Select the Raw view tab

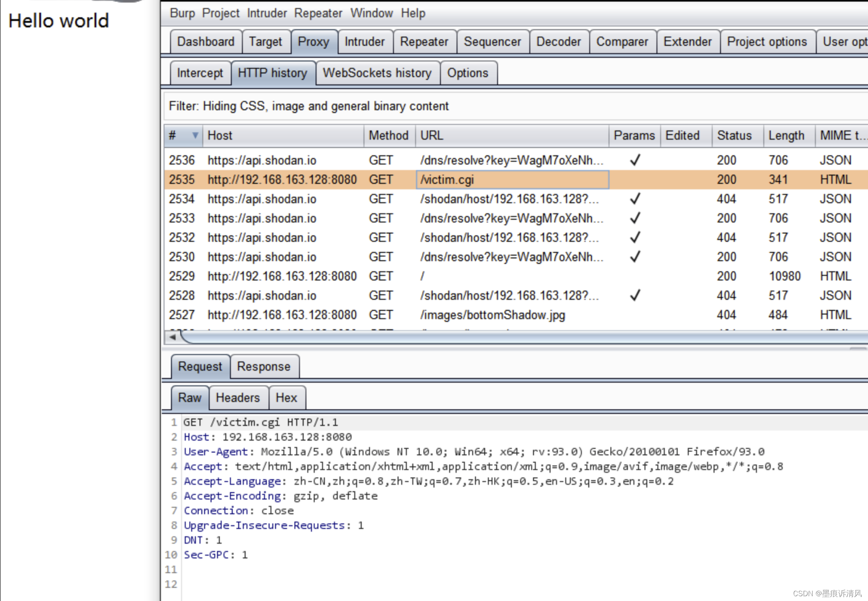190,398
